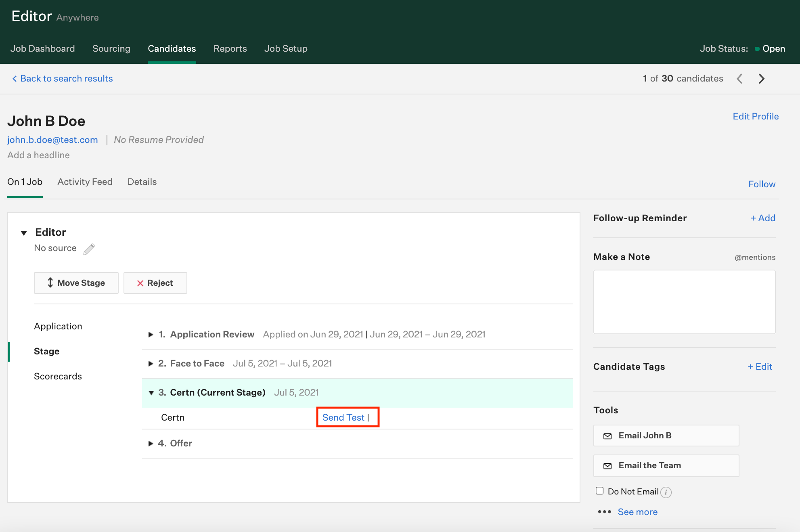Click the Follow link
Image resolution: width=800 pixels, height=532 pixels.
(x=762, y=184)
